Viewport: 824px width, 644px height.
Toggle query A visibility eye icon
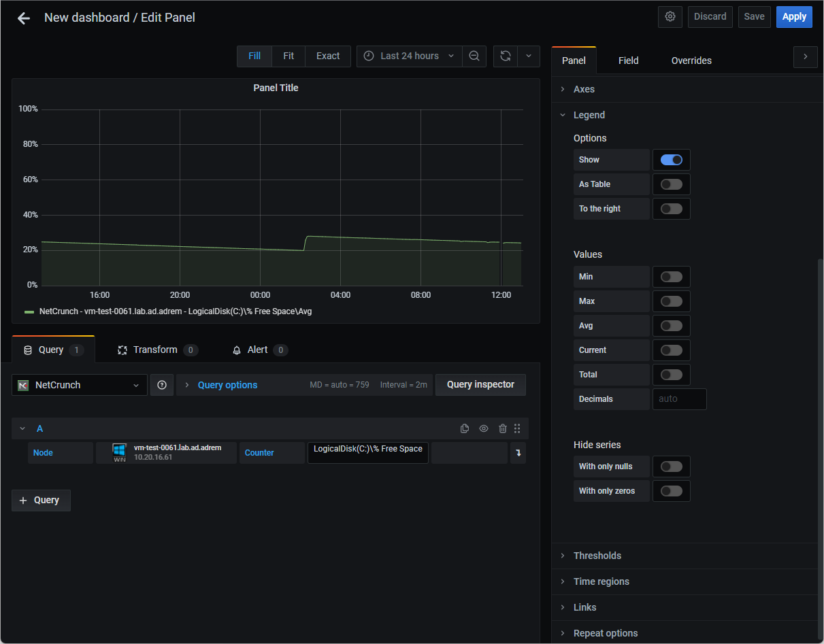484,428
